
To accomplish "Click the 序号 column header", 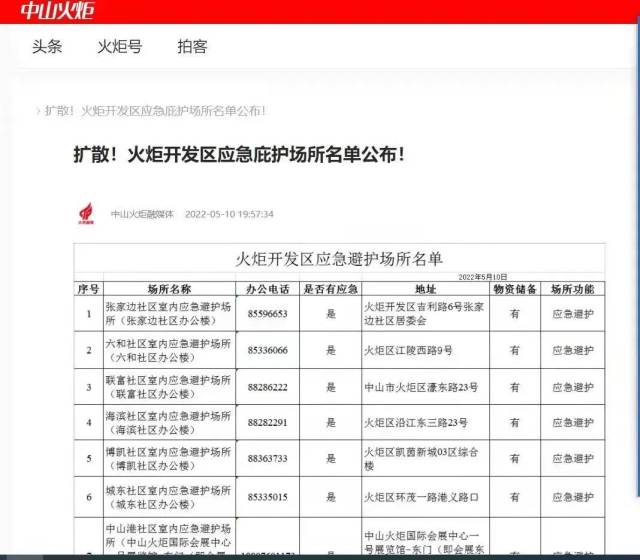I will pos(89,289).
